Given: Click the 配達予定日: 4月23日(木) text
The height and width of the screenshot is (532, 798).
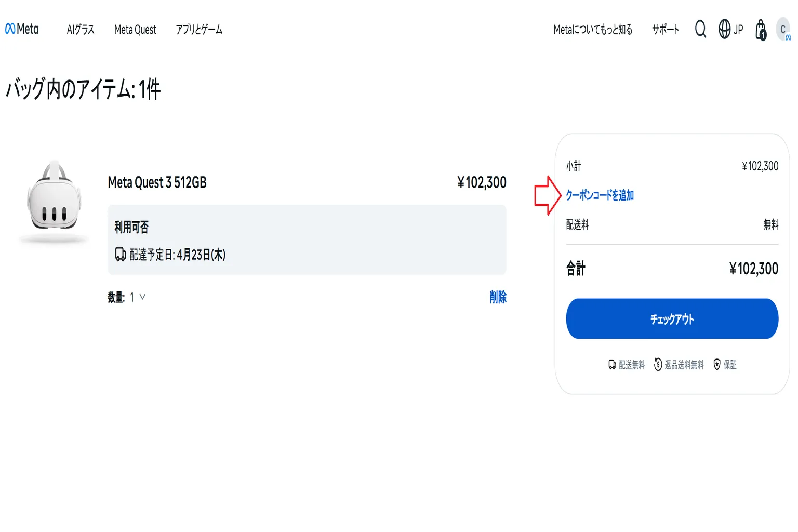Looking at the screenshot, I should 177,255.
